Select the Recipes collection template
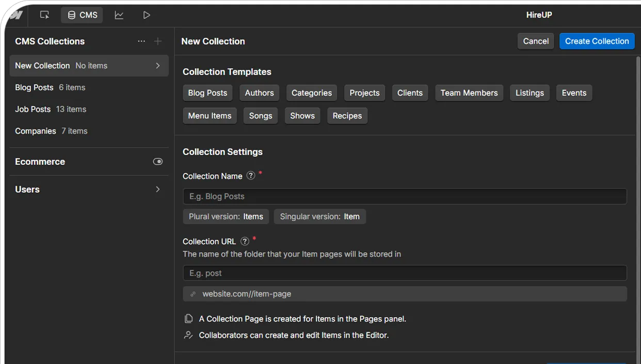This screenshot has height=364, width=641. pyautogui.click(x=347, y=115)
